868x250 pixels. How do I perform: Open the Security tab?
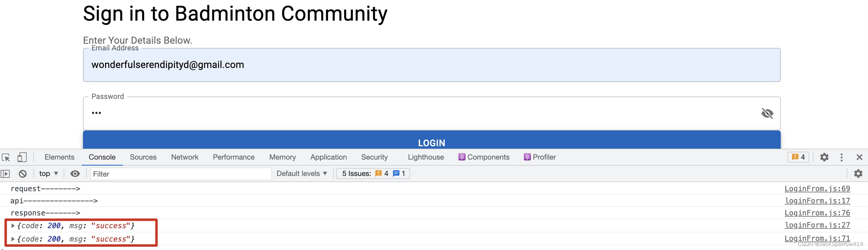coord(374,157)
